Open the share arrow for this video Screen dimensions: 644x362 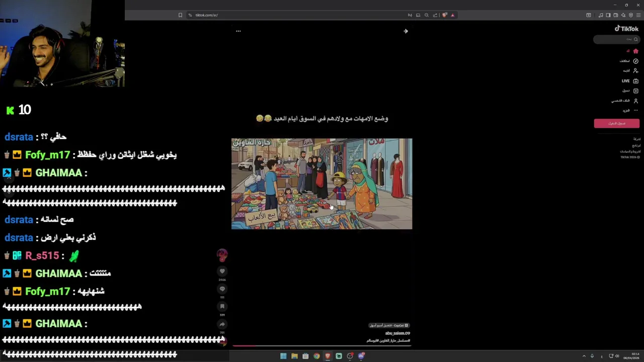pyautogui.click(x=222, y=324)
